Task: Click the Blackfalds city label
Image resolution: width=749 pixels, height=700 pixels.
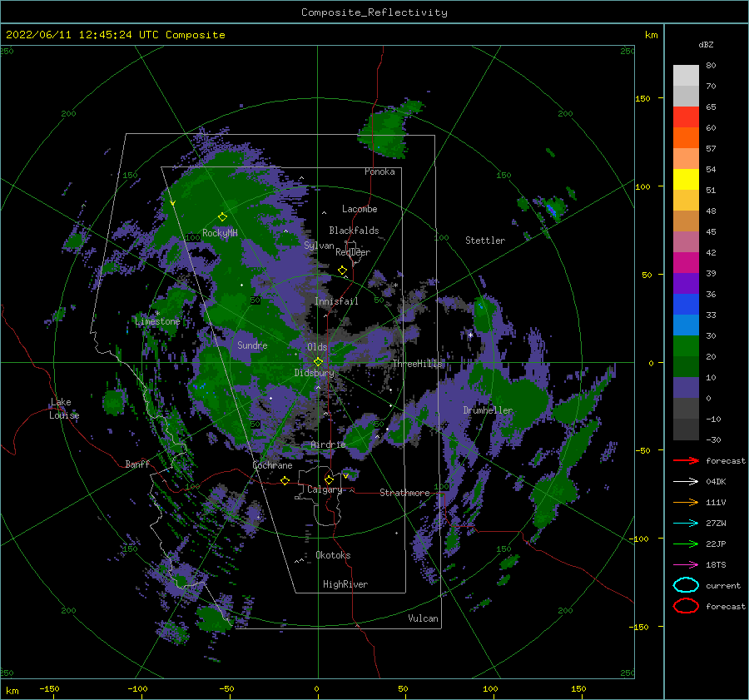Action: click(354, 231)
